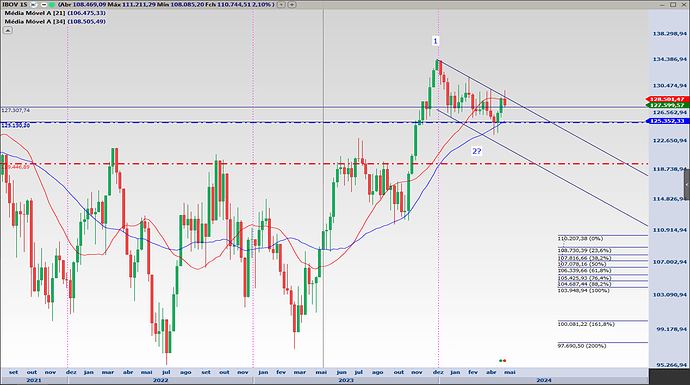Click the 2022 year label on time axis
Viewport: 690px width, 385px height.
160,380
